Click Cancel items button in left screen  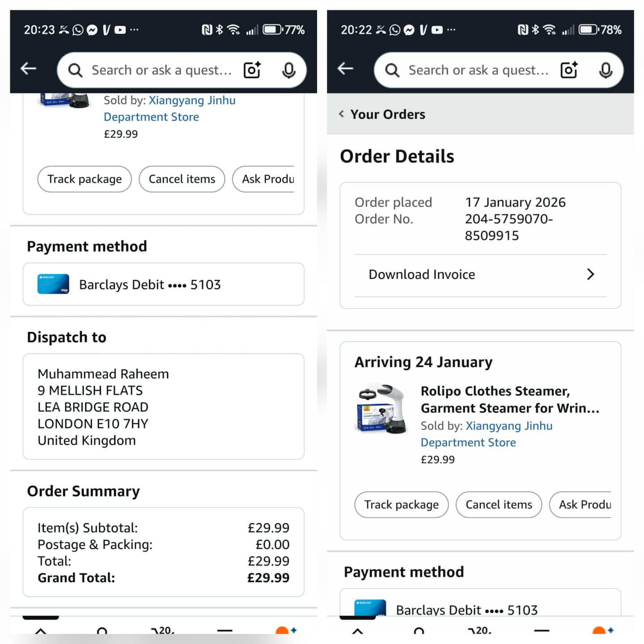(x=182, y=179)
